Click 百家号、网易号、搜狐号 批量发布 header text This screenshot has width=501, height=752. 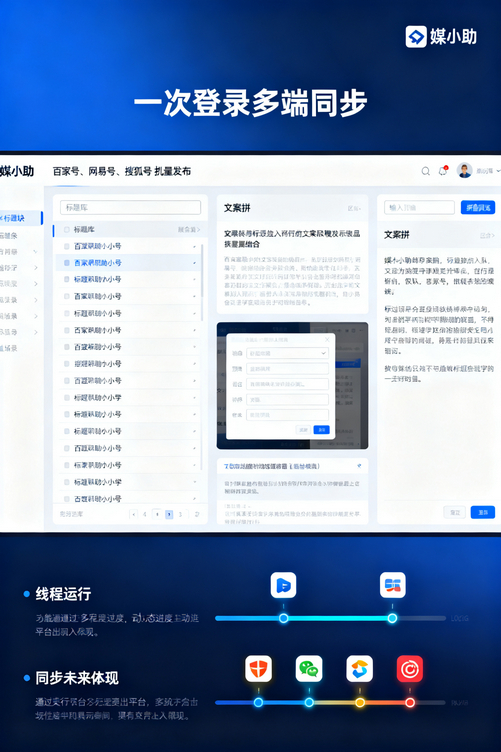pos(122,171)
